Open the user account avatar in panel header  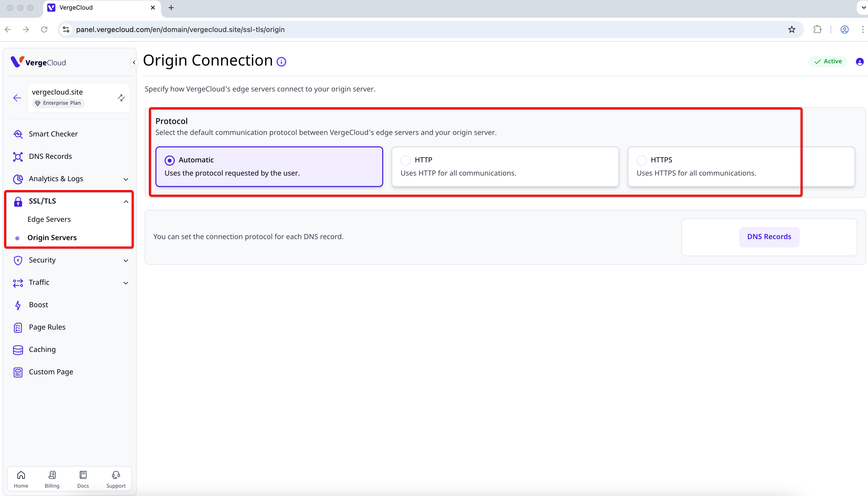pos(859,62)
